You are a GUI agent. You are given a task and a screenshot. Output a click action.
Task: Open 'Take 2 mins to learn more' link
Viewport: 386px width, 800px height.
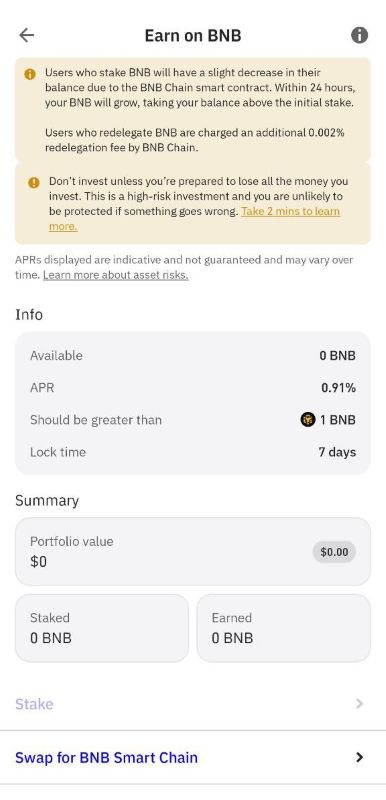tap(194, 219)
